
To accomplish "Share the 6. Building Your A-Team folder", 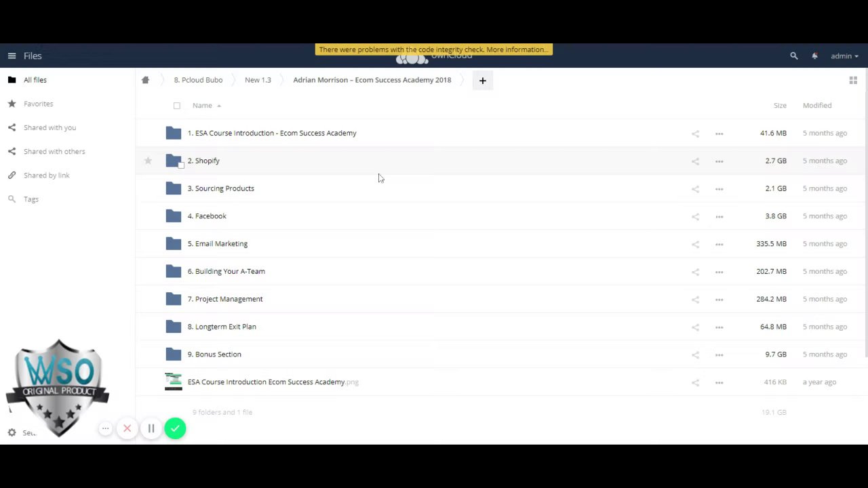I will 695,272.
